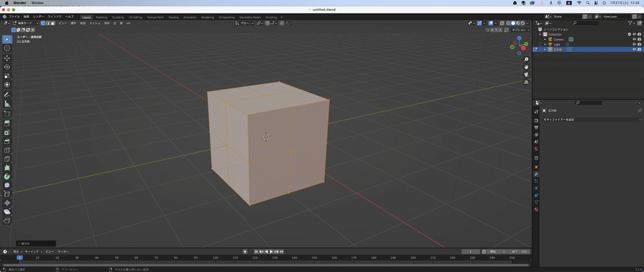Switch to face select mode
Screen dimensions: 644x272
point(53,23)
